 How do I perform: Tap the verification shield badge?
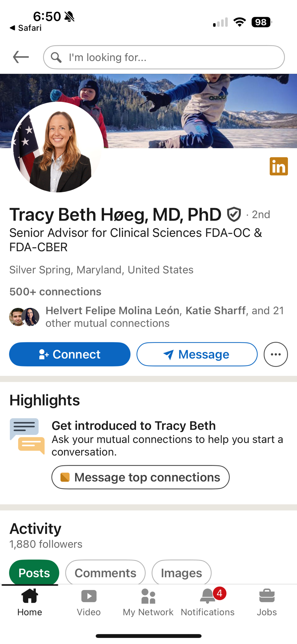coord(234,214)
